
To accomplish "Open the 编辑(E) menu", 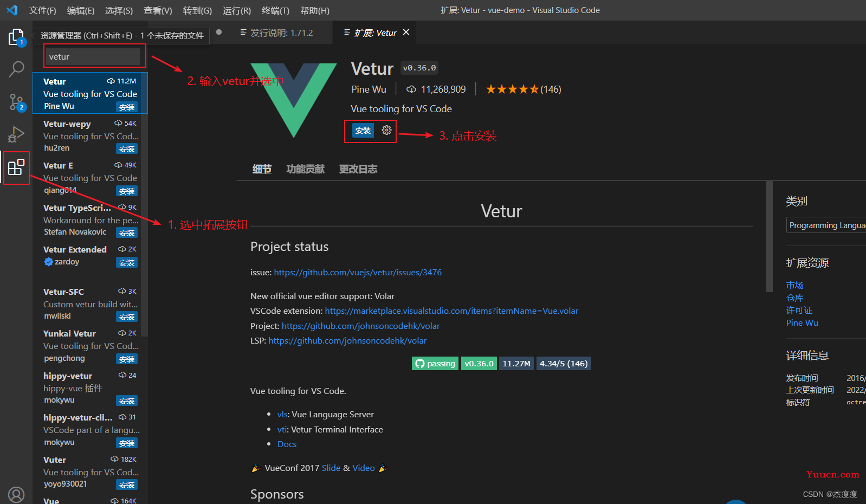I will (81, 10).
